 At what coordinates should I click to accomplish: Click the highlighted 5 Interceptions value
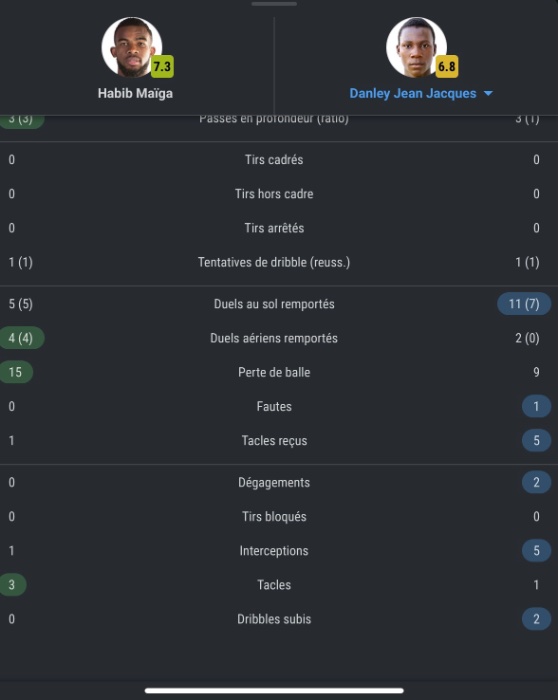click(537, 550)
